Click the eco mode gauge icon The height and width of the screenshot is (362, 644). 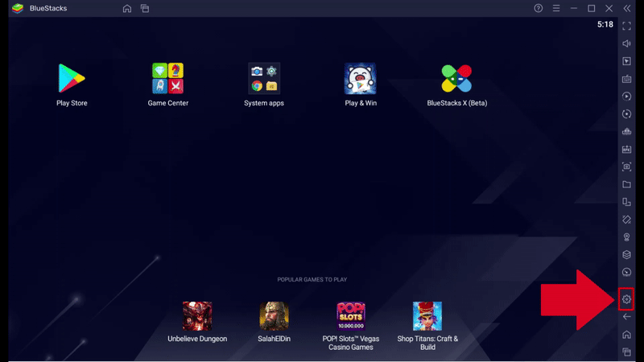[x=626, y=272]
